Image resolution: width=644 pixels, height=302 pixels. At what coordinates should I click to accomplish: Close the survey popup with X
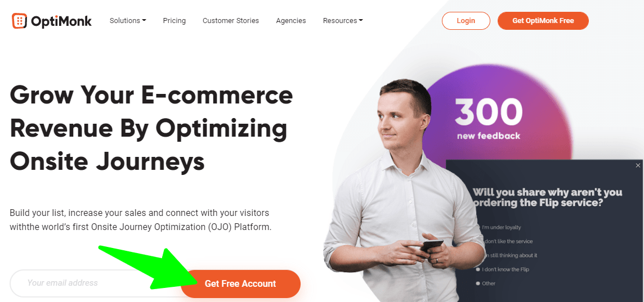638,165
